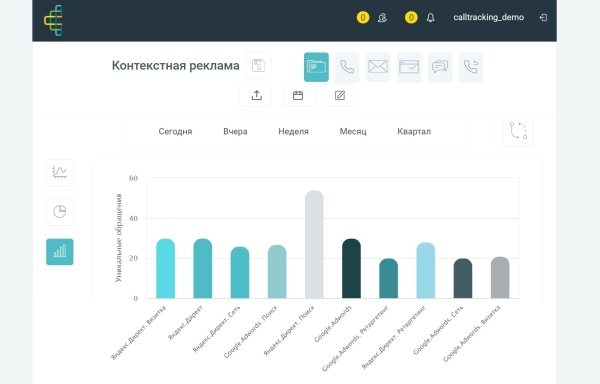Screen dimensions: 600x384
Task: Select the callback phone filter icon
Action: (x=471, y=67)
